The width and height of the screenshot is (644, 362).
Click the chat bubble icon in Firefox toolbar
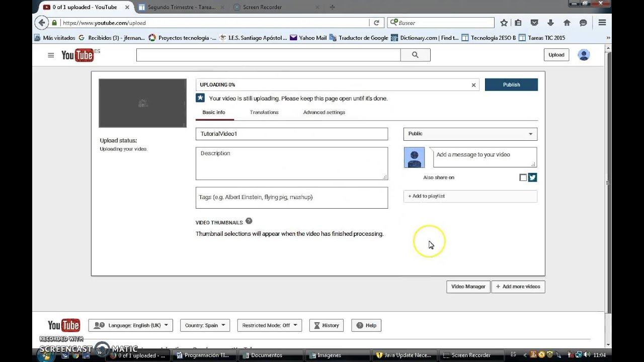583,23
